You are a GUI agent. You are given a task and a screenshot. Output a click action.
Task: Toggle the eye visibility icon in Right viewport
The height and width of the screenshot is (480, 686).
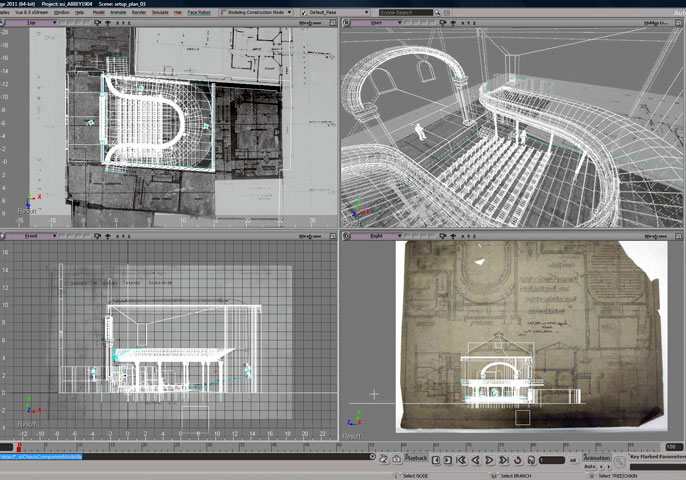tap(453, 236)
